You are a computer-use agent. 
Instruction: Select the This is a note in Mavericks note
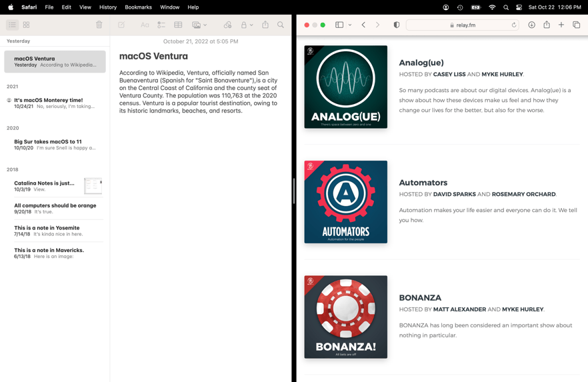click(x=55, y=253)
